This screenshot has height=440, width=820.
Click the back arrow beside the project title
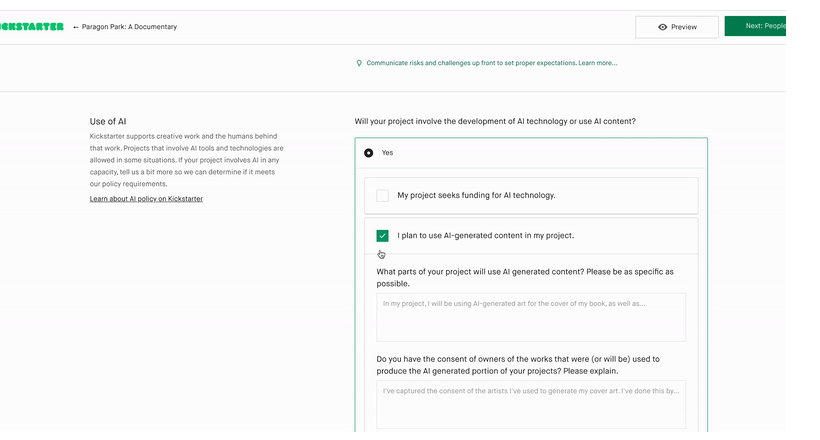pos(76,27)
